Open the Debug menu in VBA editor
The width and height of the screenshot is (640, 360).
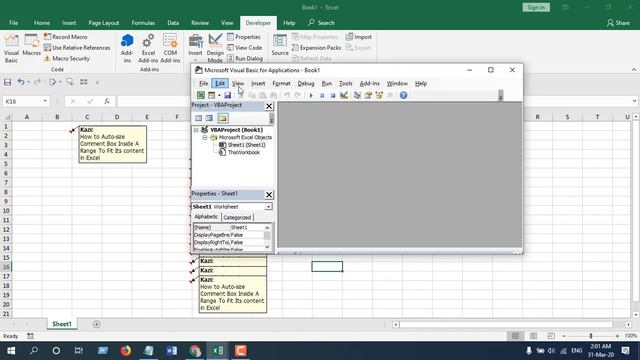pyautogui.click(x=306, y=83)
